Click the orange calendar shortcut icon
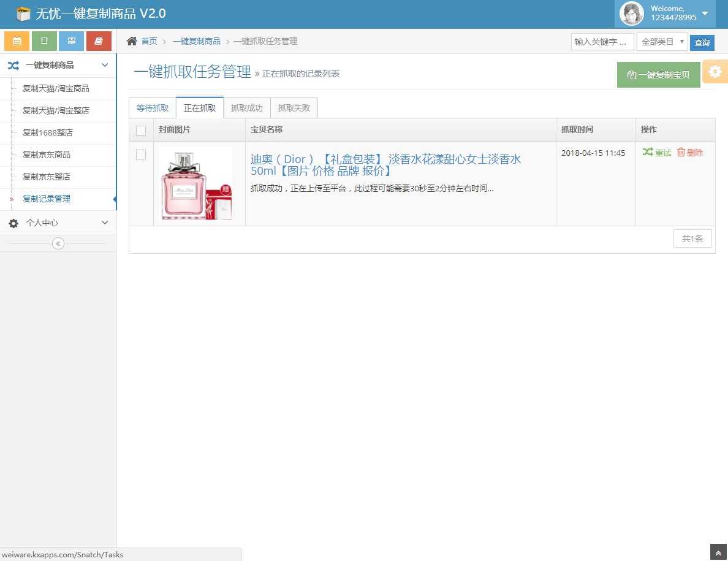This screenshot has height=561, width=728. pyautogui.click(x=17, y=41)
